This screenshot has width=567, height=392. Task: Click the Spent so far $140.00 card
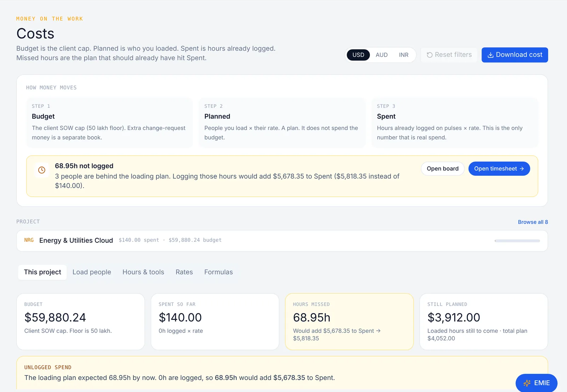(215, 322)
